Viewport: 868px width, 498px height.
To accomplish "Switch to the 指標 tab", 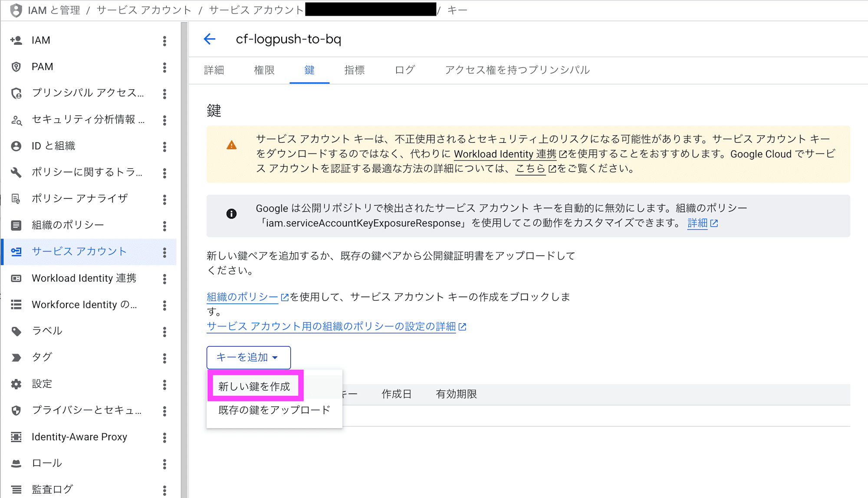I will point(355,70).
